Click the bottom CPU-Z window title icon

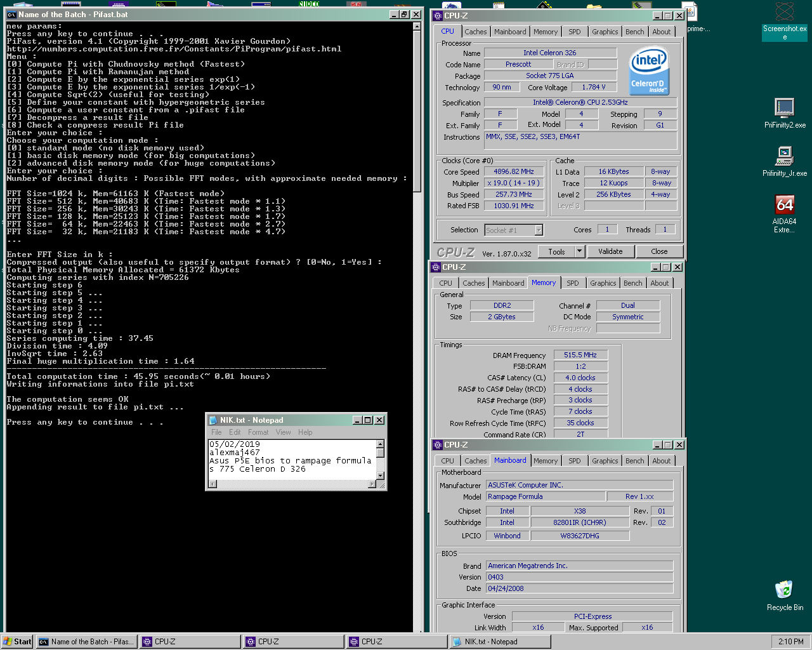tap(437, 445)
